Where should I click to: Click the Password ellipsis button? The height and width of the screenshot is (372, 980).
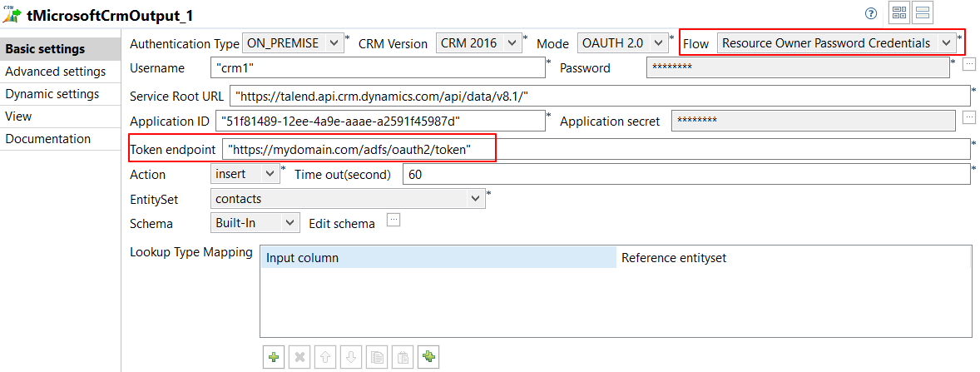pyautogui.click(x=969, y=65)
